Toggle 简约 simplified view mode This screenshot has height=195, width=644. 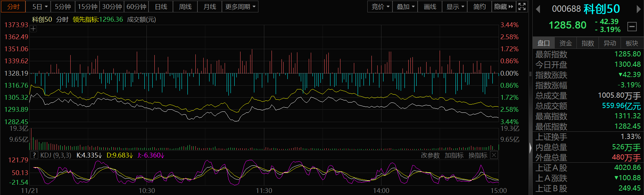point(479,7)
